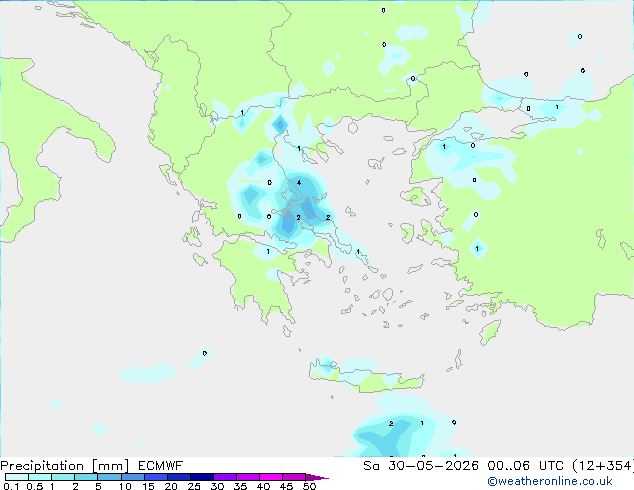The width and height of the screenshot is (634, 490).
Task: Select the 1–2 mm legend color box
Action: click(x=63, y=477)
